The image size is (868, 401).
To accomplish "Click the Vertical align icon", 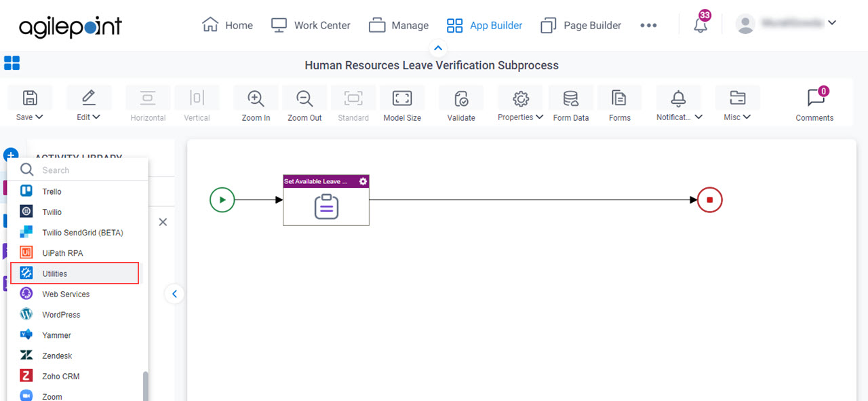I will point(197,98).
